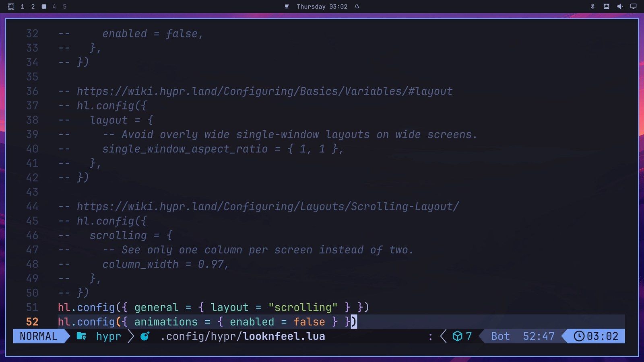
Task: Click the display monitor tray icon
Action: pyautogui.click(x=633, y=6)
